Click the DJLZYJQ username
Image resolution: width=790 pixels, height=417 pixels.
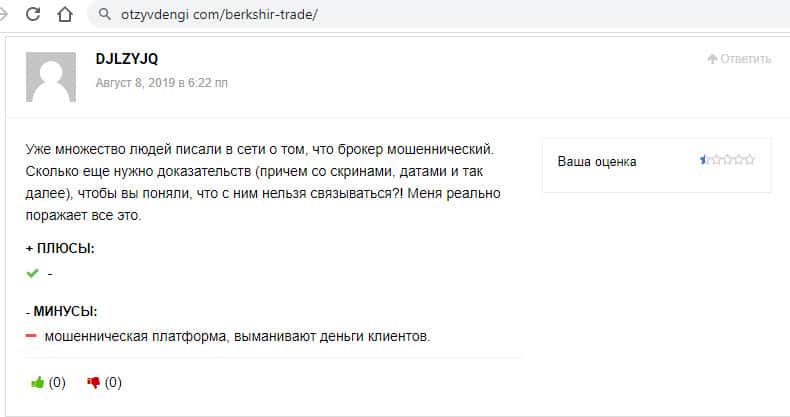127,60
